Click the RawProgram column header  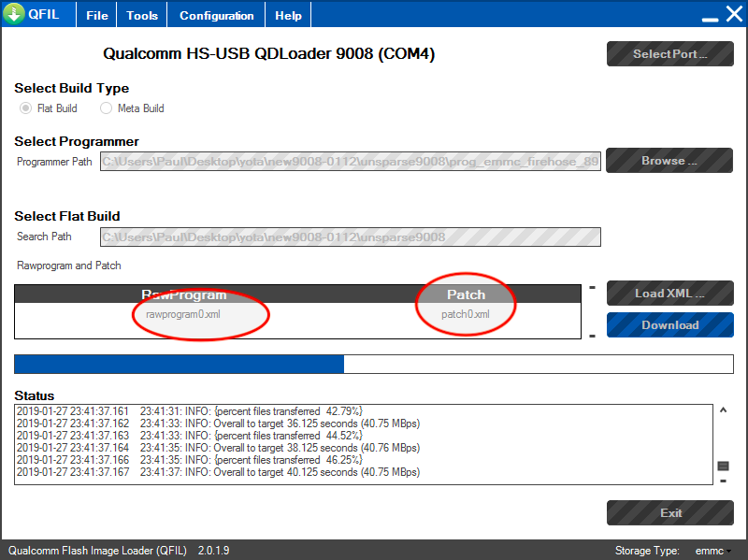tap(183, 294)
